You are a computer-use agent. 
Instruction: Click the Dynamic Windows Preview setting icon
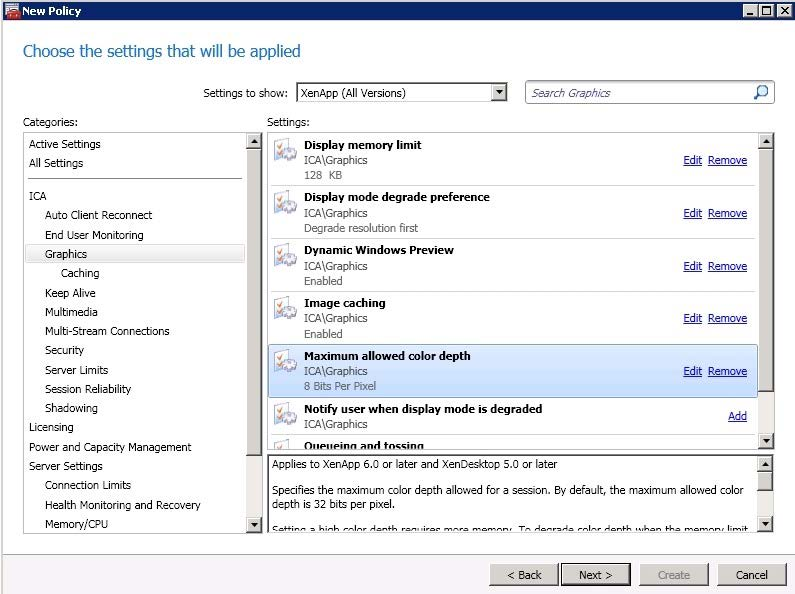click(285, 255)
